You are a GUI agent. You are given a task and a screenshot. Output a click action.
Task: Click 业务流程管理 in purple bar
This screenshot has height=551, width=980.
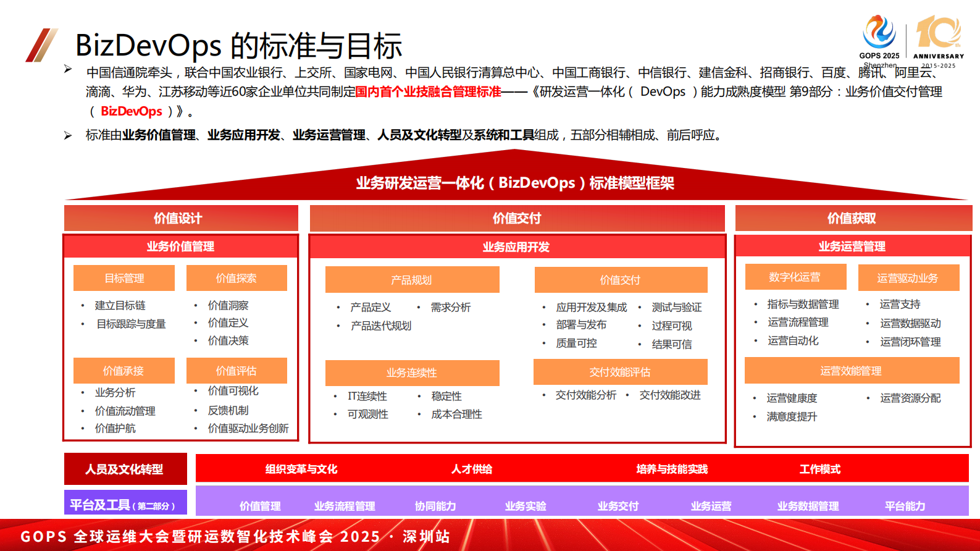point(345,506)
